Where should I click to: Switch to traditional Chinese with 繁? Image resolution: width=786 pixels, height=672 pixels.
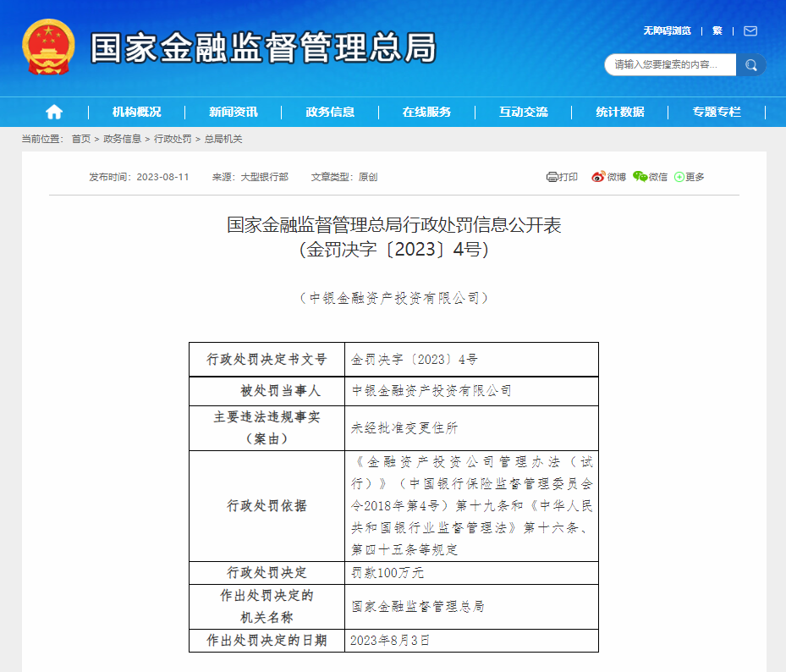point(717,31)
